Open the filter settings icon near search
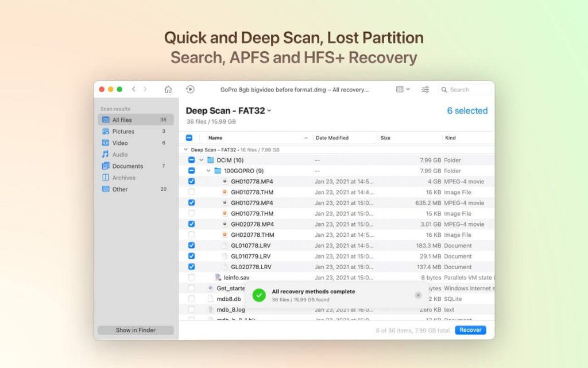 pos(425,90)
